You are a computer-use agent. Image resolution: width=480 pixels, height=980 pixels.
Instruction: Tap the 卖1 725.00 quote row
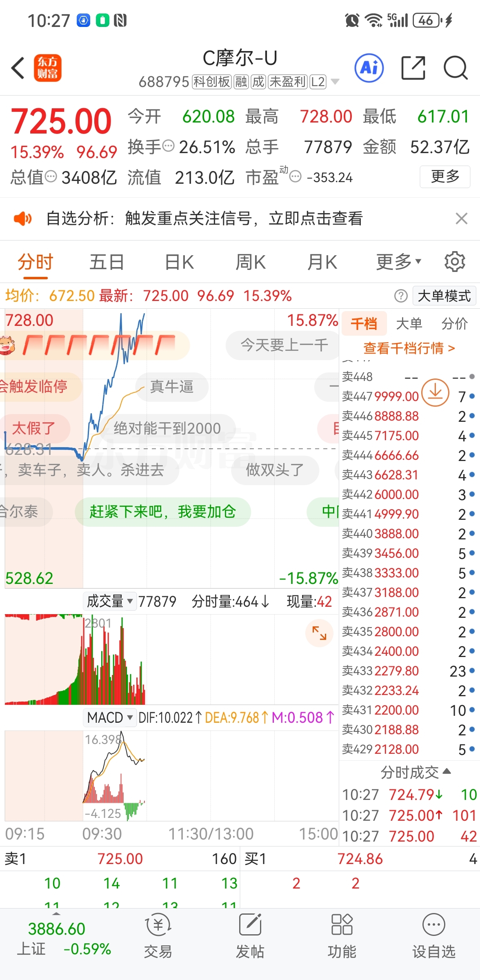pos(120,859)
